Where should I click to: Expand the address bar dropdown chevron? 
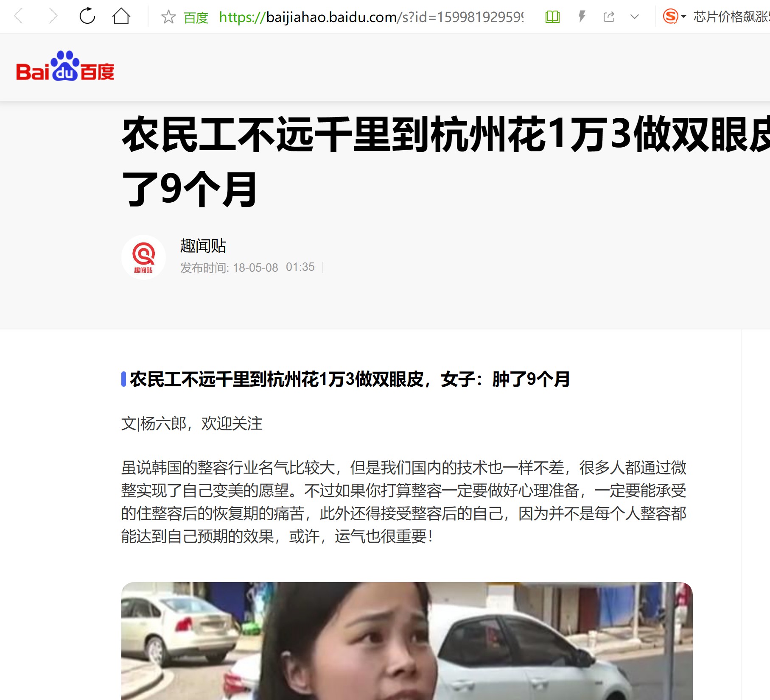(x=635, y=17)
